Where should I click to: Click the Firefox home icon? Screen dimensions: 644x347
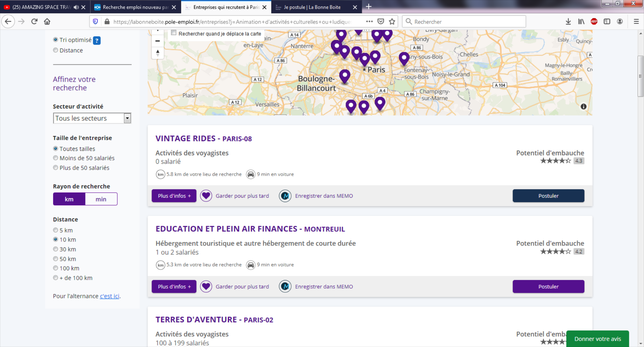point(47,21)
